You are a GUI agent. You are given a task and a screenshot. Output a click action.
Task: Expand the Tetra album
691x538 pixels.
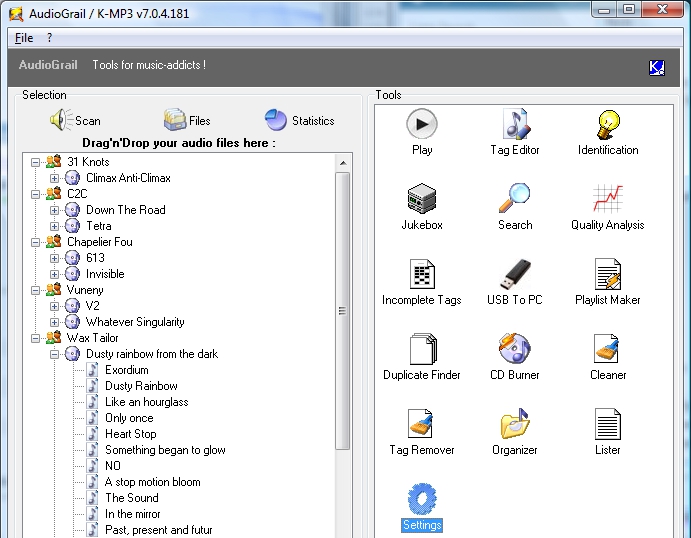(x=54, y=226)
